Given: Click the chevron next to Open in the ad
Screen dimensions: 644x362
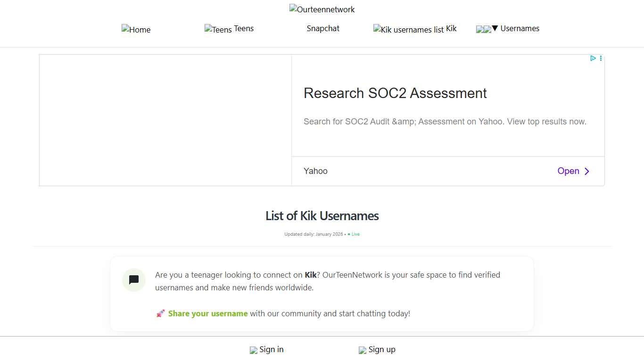Looking at the screenshot, I should (x=586, y=171).
